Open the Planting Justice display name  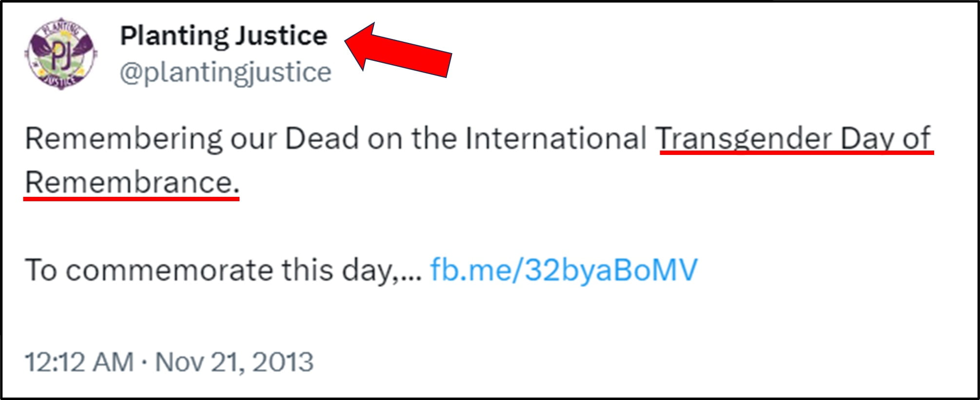tap(224, 37)
